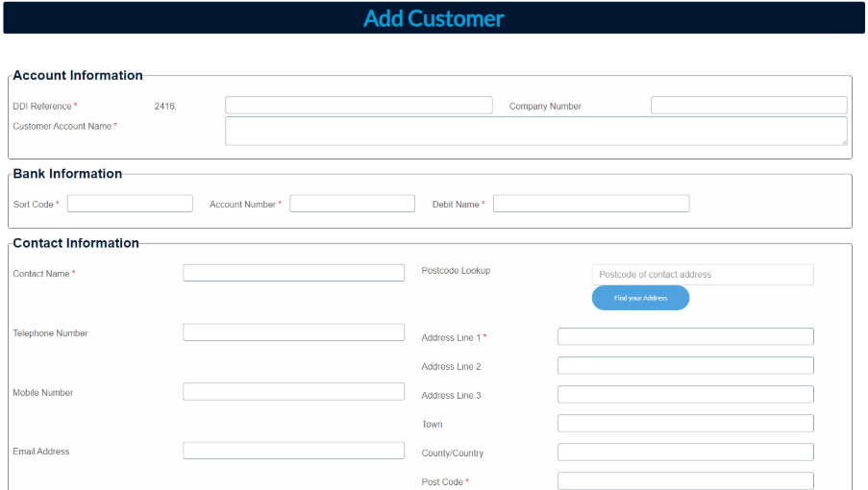Select the Post Code input field
The width and height of the screenshot is (868, 490).
click(685, 480)
